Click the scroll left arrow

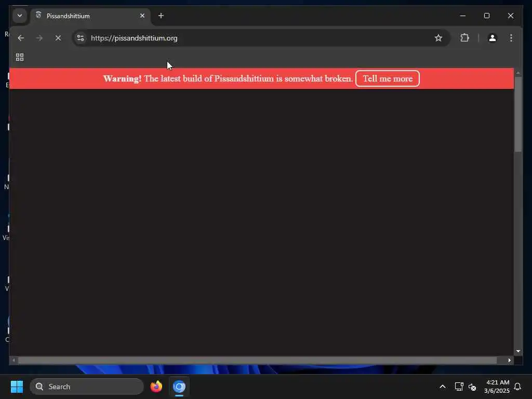13,360
